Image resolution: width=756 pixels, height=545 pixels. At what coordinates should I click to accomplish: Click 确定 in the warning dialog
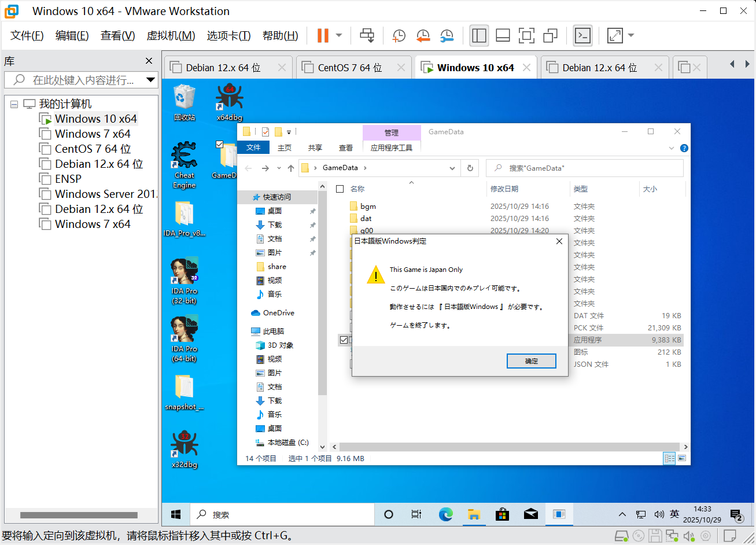531,361
